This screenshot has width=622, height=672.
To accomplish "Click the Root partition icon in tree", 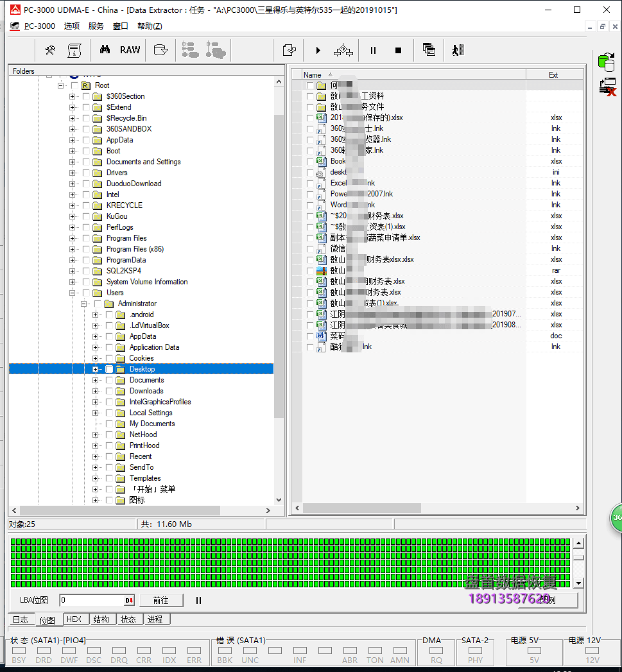I will [x=86, y=86].
